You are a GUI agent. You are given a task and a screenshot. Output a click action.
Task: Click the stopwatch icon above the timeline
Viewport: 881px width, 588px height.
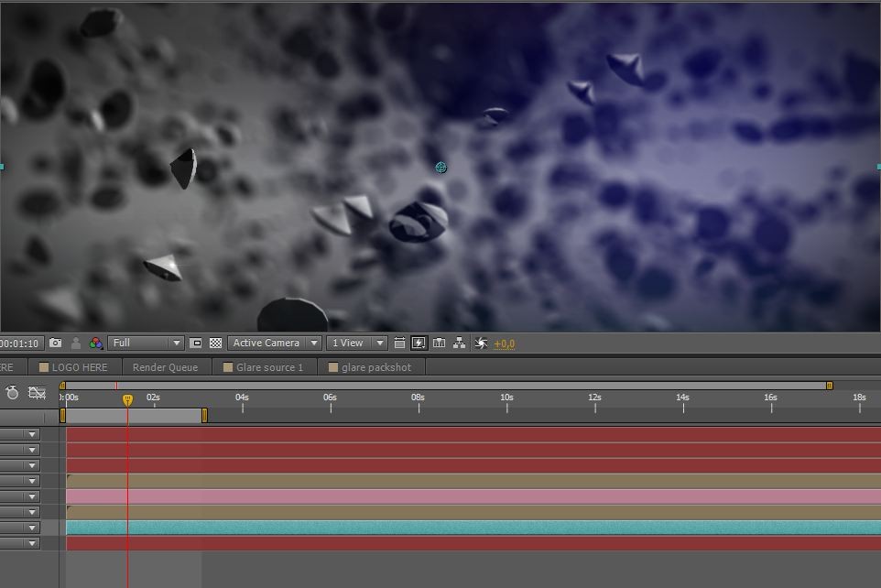click(12, 393)
